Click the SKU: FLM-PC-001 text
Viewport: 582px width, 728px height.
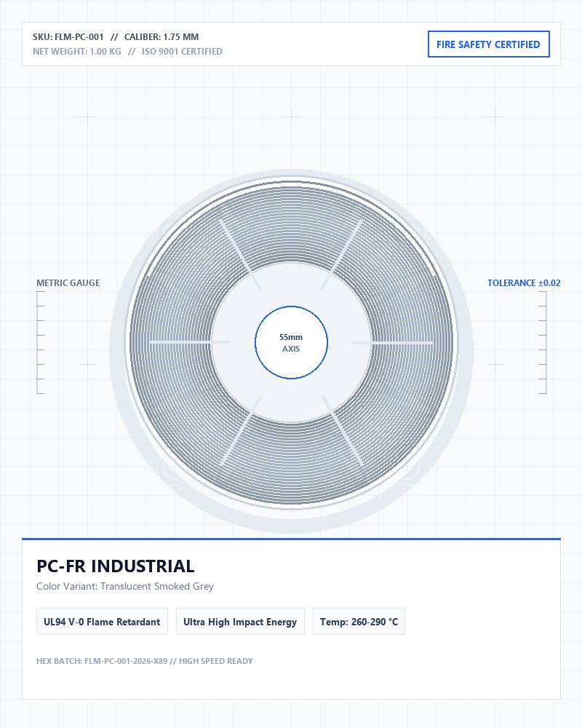tap(68, 36)
